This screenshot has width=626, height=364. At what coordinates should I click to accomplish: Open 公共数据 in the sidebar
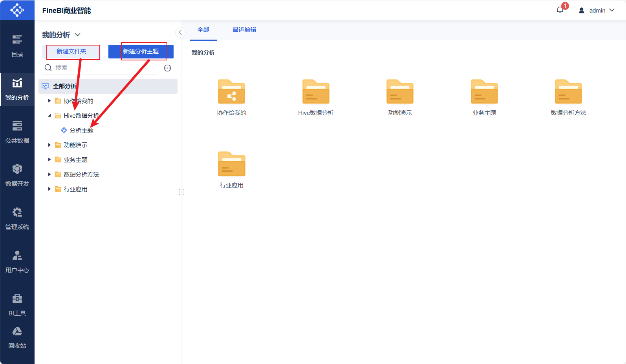point(17,132)
